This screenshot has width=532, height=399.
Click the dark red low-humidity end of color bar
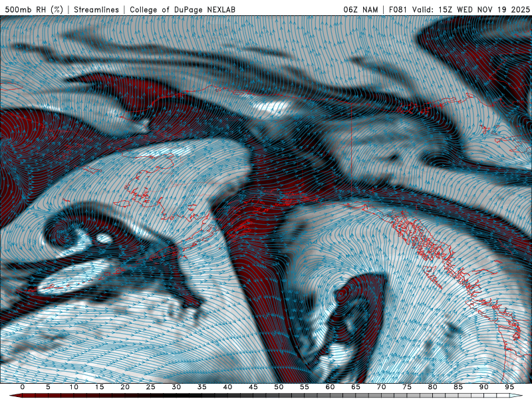point(15,396)
